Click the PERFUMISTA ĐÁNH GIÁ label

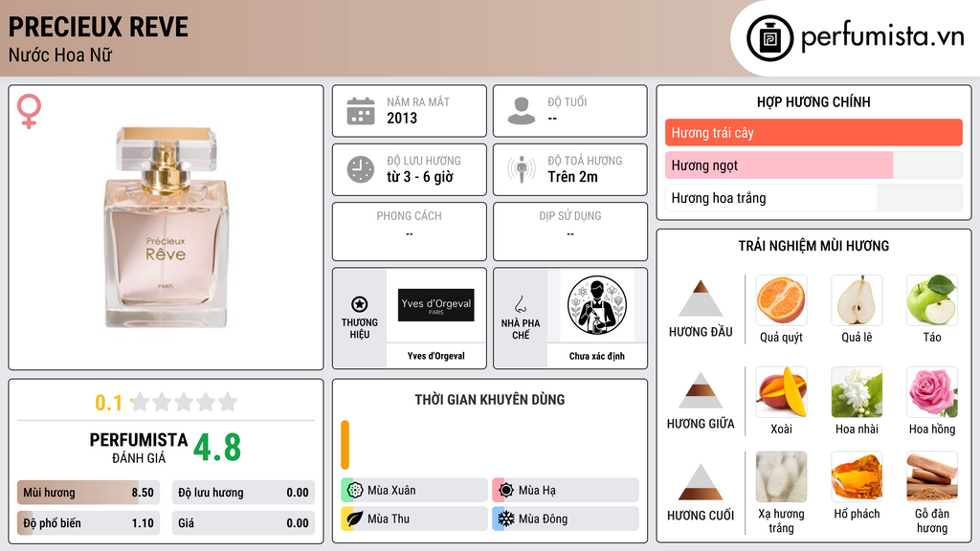tap(138, 448)
